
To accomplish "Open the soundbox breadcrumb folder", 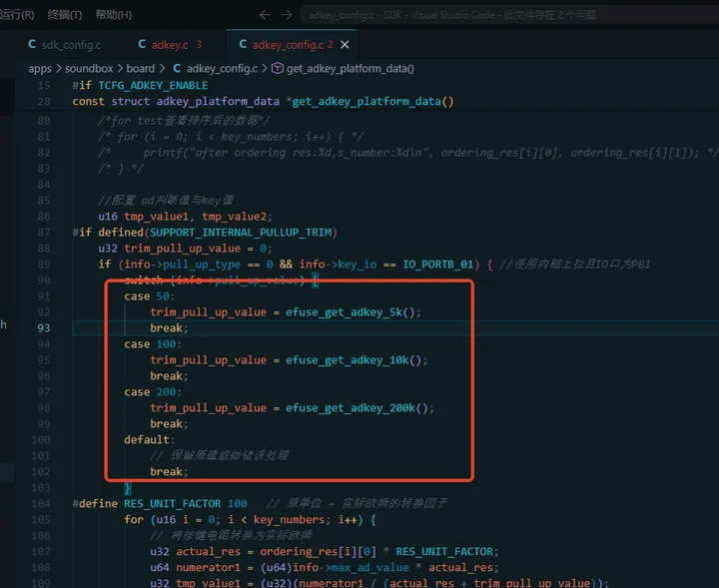I will point(89,69).
